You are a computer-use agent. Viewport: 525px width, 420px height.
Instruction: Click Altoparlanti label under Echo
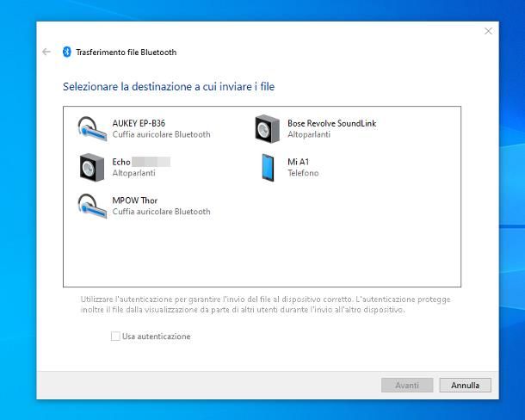coord(133,173)
